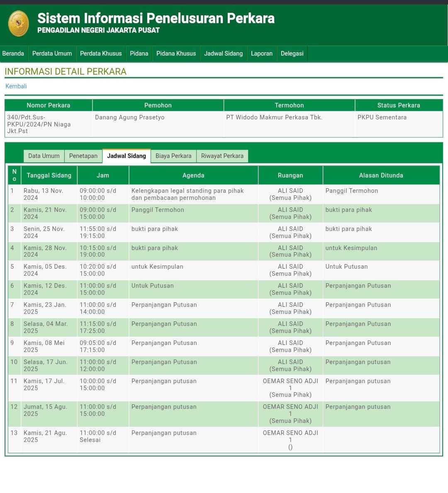Switch to the Penetapan tab
448x493 pixels.
(x=83, y=156)
